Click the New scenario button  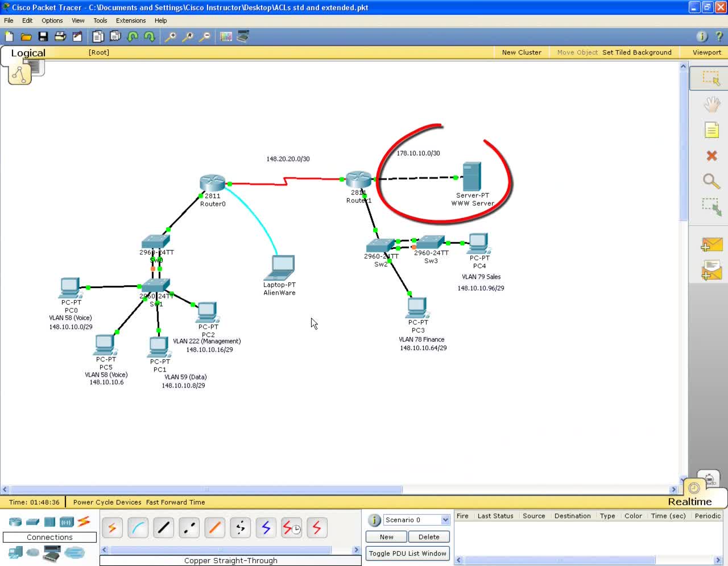pos(387,537)
